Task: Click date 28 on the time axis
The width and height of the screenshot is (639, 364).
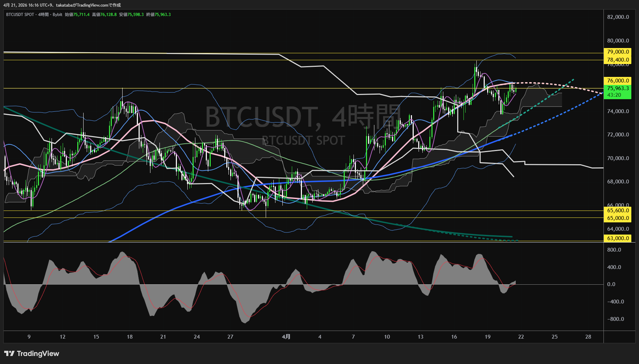Action: pos(588,337)
